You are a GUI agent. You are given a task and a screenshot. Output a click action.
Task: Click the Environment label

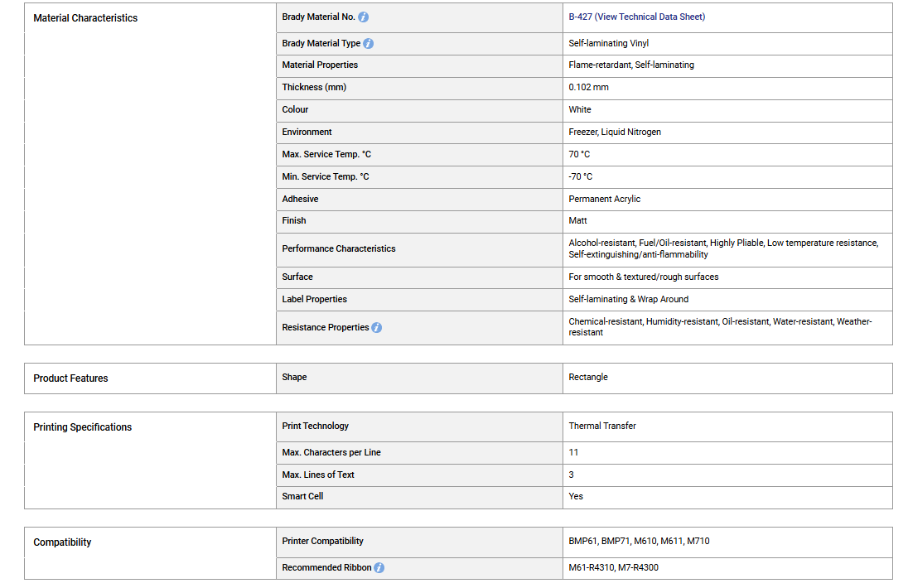click(307, 132)
